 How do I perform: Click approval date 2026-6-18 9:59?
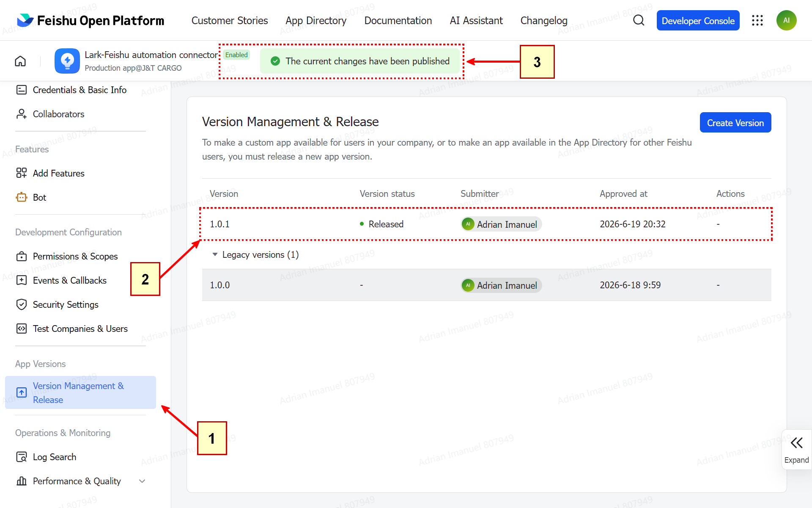(630, 285)
